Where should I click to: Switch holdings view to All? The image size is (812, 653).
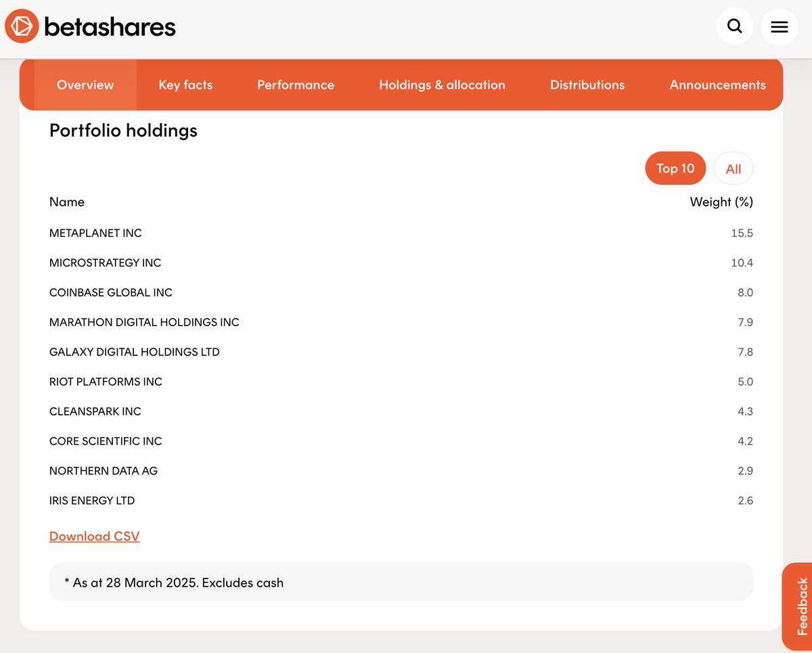(733, 168)
